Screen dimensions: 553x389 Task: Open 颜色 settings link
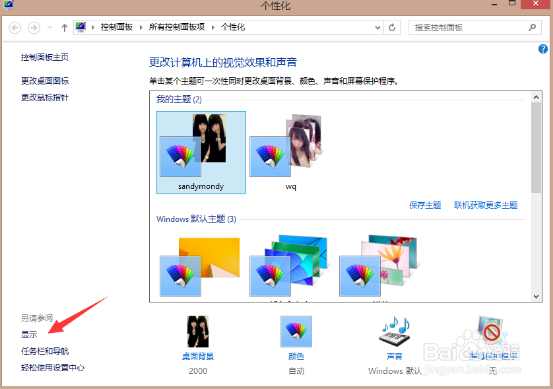click(x=296, y=357)
